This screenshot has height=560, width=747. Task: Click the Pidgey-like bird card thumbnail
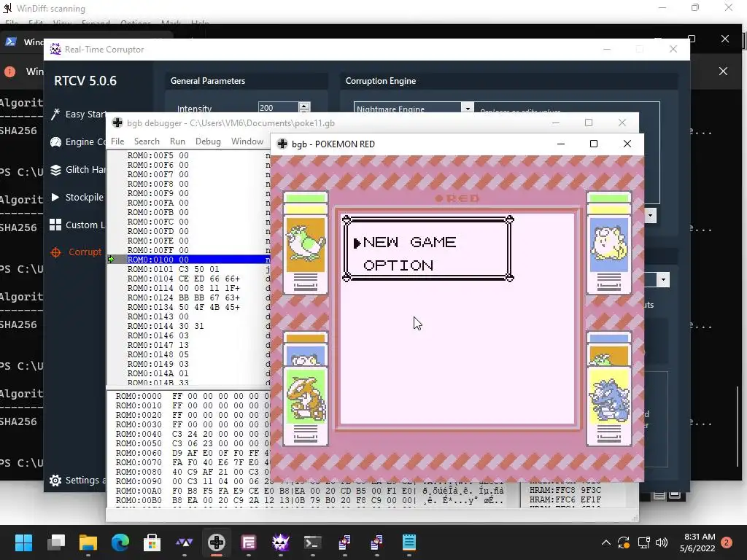coord(306,244)
